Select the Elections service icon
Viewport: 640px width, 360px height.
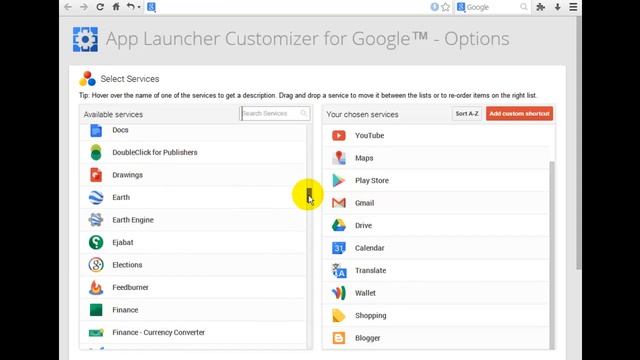tap(96, 264)
